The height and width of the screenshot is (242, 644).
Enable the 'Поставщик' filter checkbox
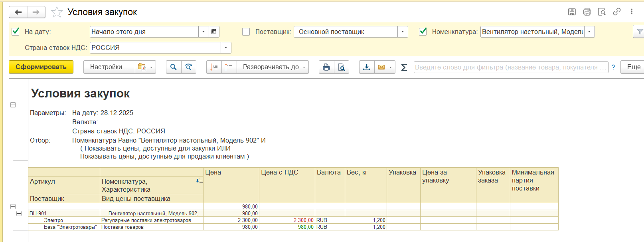[x=246, y=32]
